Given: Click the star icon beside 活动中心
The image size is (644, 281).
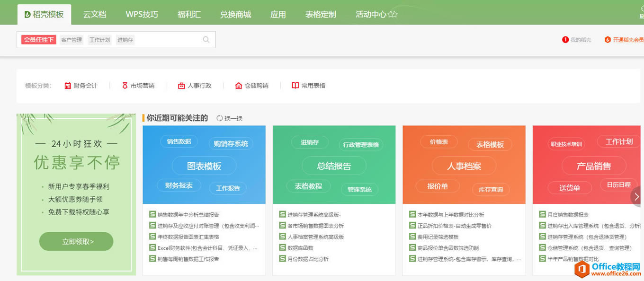Looking at the screenshot, I should coord(393,14).
